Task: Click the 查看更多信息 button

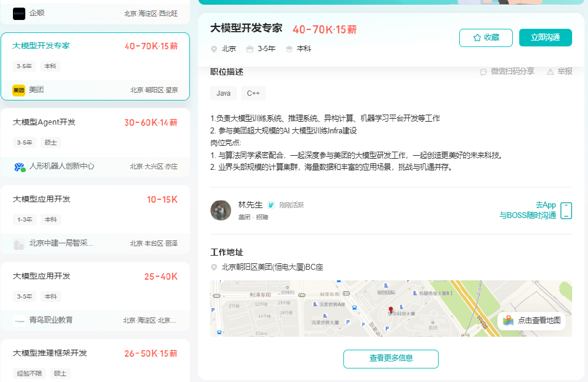Action: (390, 358)
